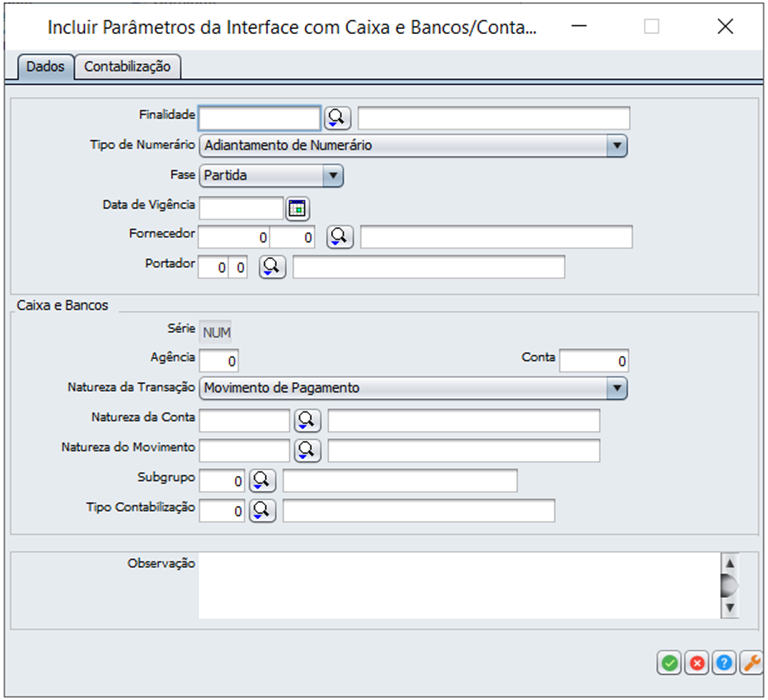
Task: Expand the Fase dropdown showing Partida
Action: coord(332,176)
